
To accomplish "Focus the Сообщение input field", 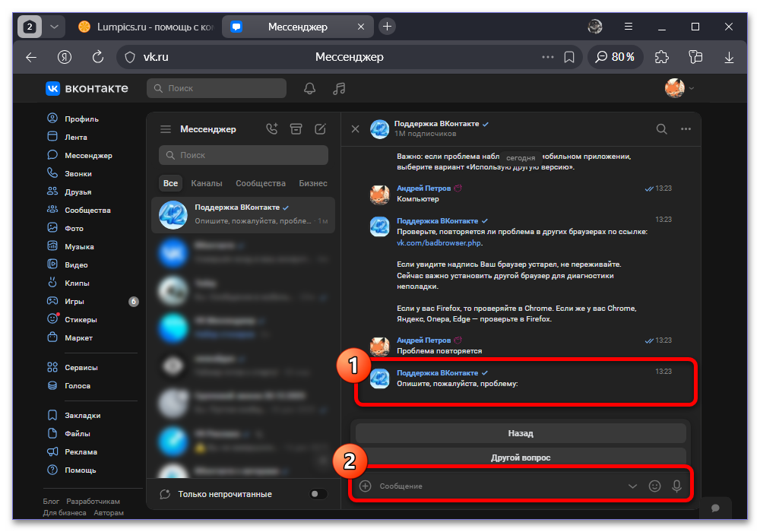I will (499, 486).
